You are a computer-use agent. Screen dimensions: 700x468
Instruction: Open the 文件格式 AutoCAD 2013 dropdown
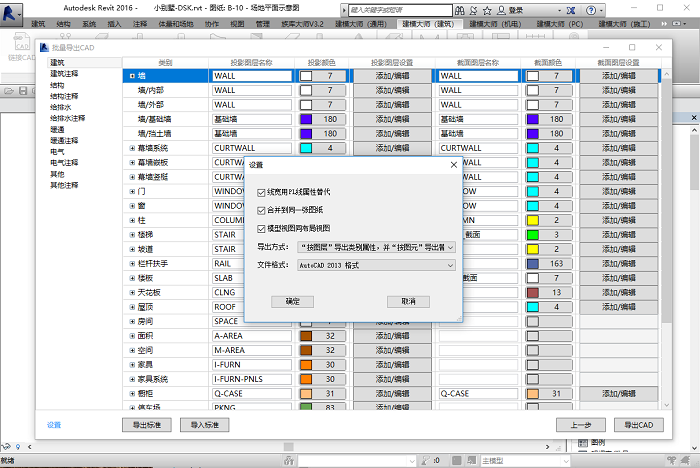(376, 265)
